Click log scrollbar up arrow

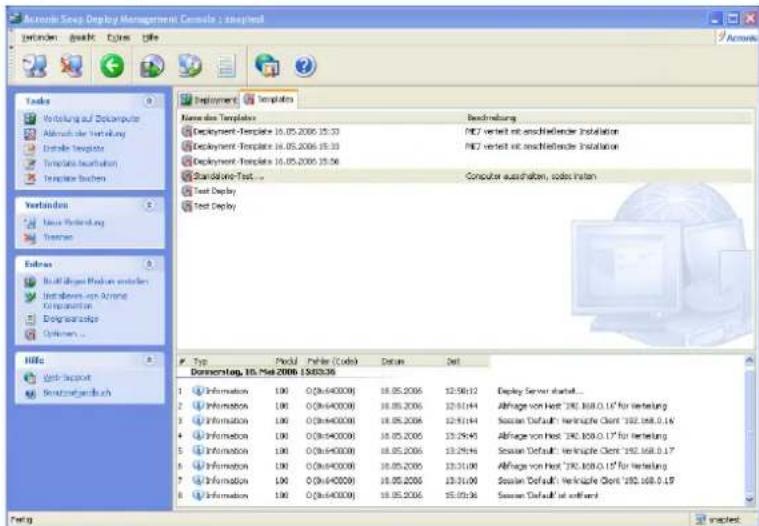(x=749, y=361)
